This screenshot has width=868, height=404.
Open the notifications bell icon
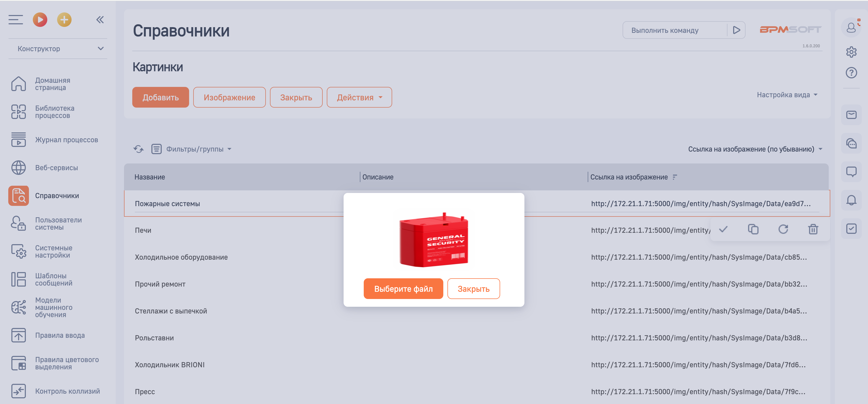click(851, 200)
